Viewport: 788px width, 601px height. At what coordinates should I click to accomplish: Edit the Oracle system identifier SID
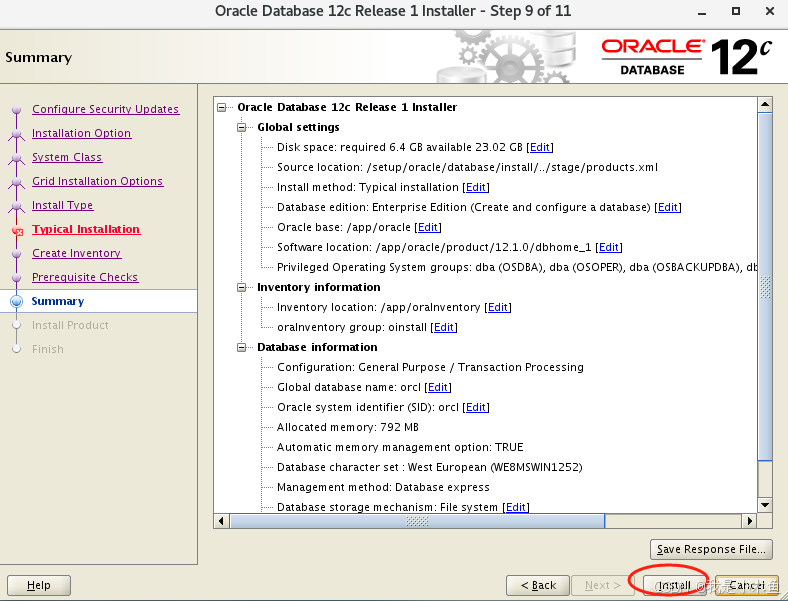point(476,407)
